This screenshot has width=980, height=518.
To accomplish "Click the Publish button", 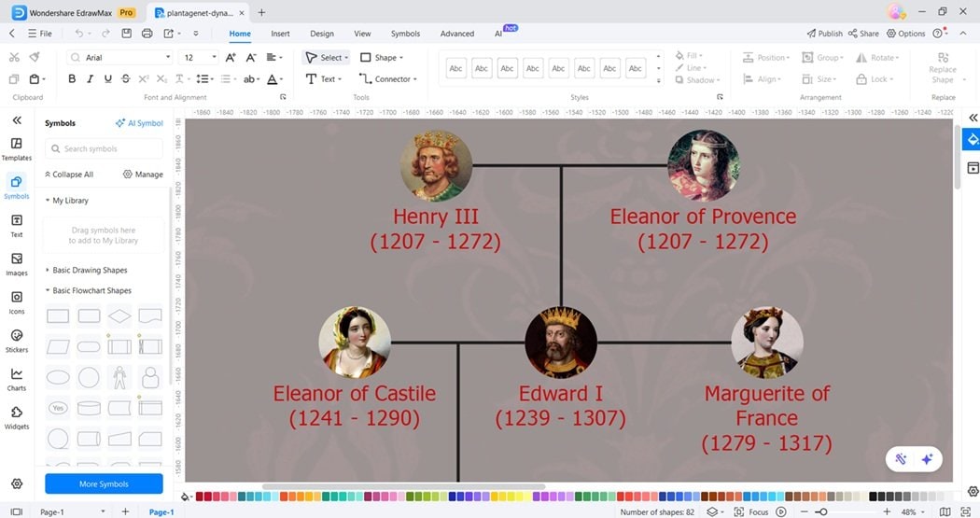I will pos(824,34).
